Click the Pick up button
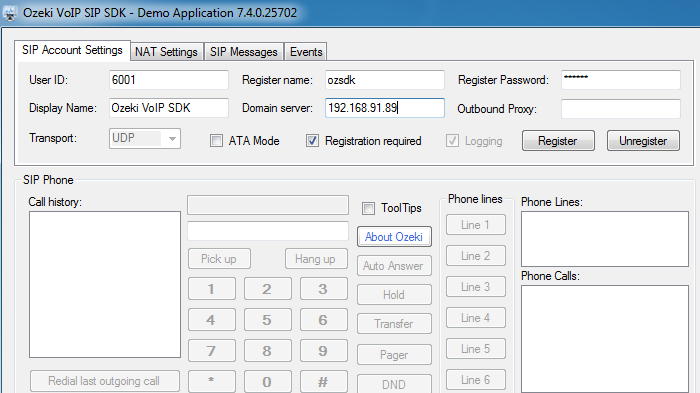Screen dimensions: 700x393 (x=219, y=259)
